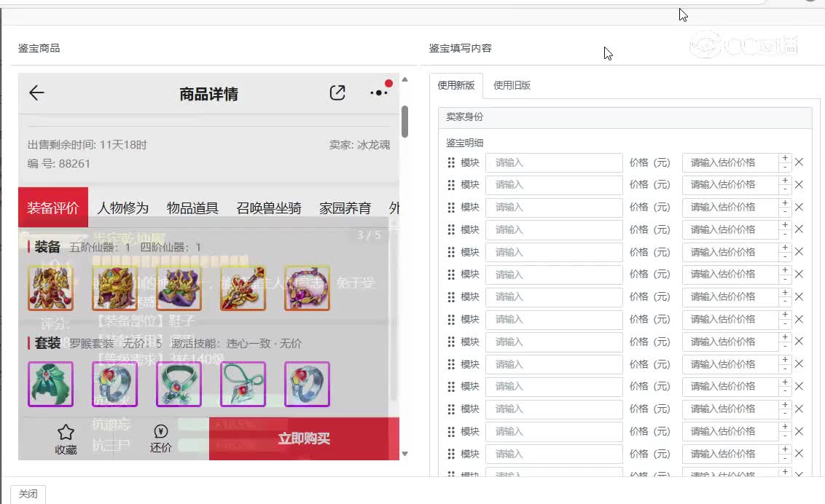Click drag handle of thirteenth 模块 row
The height and width of the screenshot is (504, 825).
(451, 431)
